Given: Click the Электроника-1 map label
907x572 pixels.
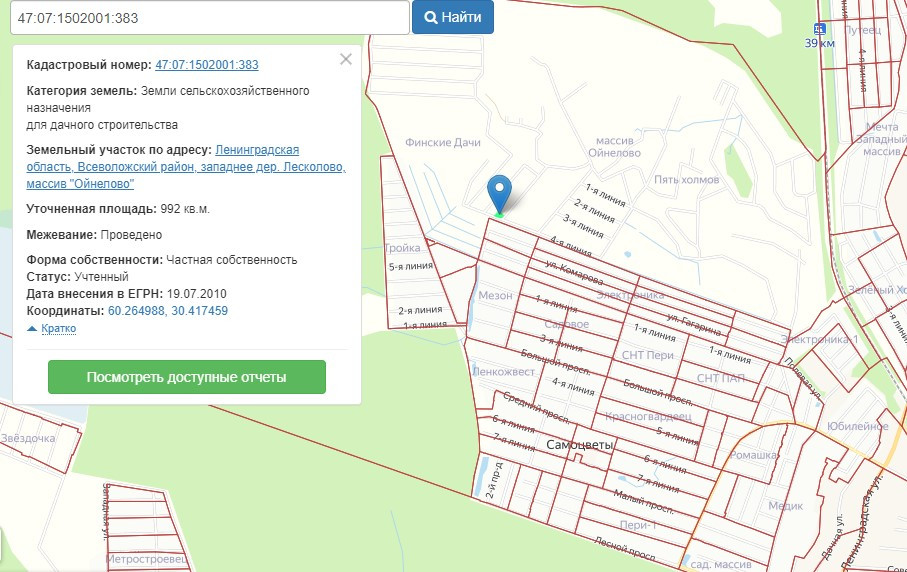Looking at the screenshot, I should [819, 339].
